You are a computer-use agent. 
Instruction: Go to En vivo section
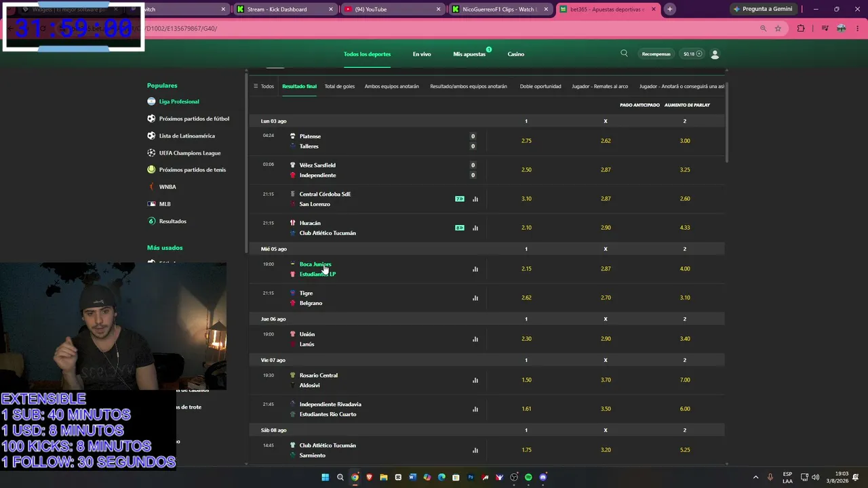point(422,54)
